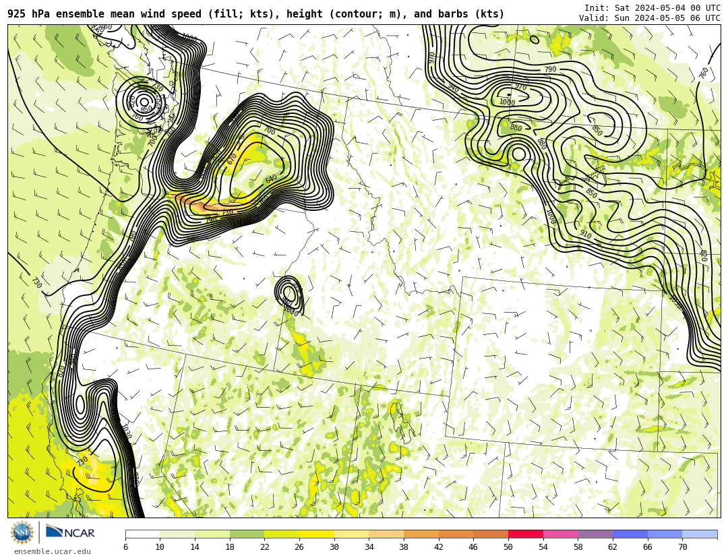Screen dimensions: 728x560
Task: Click the '670' height contour label
Action: 232,158
